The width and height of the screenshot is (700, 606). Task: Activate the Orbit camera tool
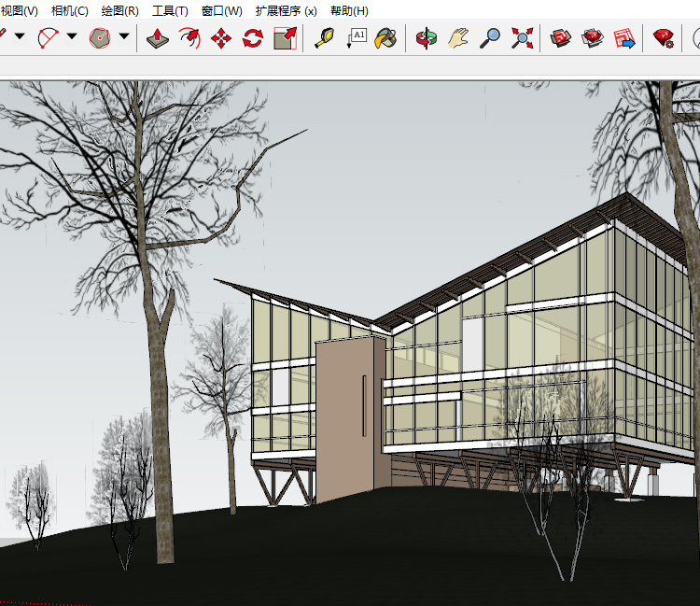427,38
